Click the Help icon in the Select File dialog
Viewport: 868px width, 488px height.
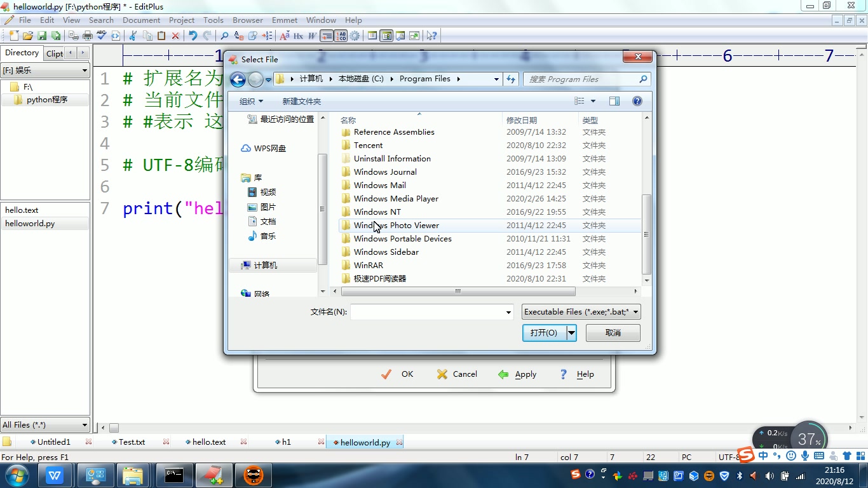637,100
